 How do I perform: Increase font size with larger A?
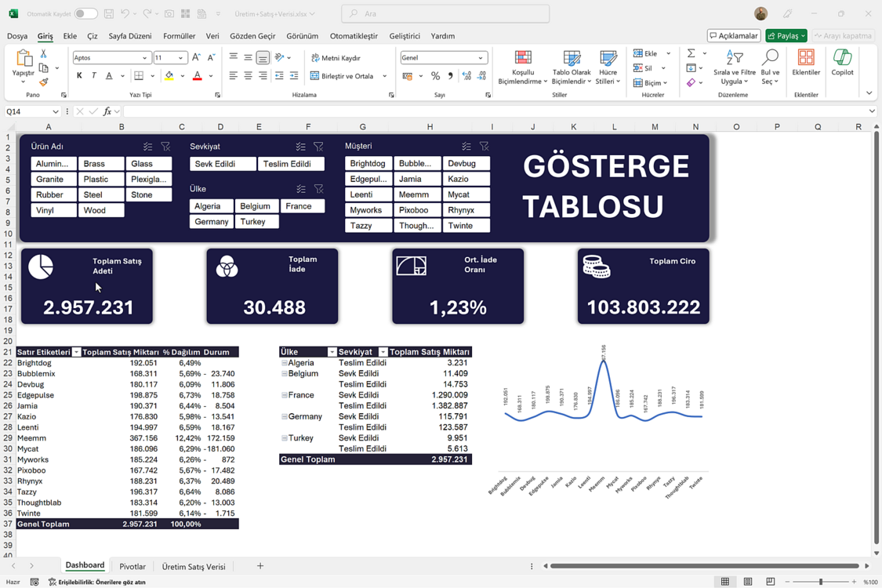coord(196,57)
